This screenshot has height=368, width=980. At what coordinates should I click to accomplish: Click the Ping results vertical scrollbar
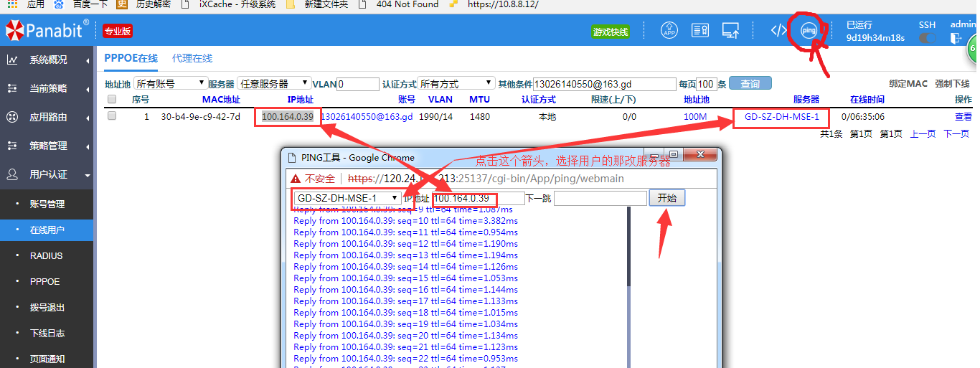[x=629, y=287]
